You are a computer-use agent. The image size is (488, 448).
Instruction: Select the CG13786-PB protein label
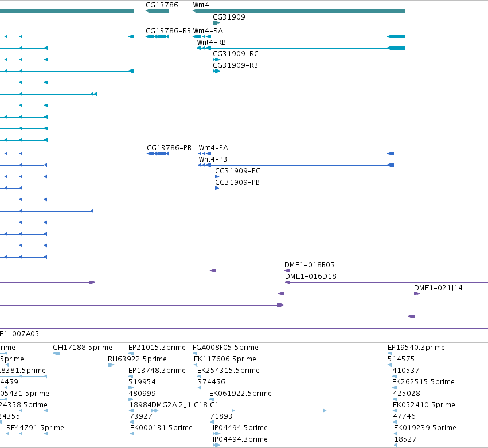(169, 148)
